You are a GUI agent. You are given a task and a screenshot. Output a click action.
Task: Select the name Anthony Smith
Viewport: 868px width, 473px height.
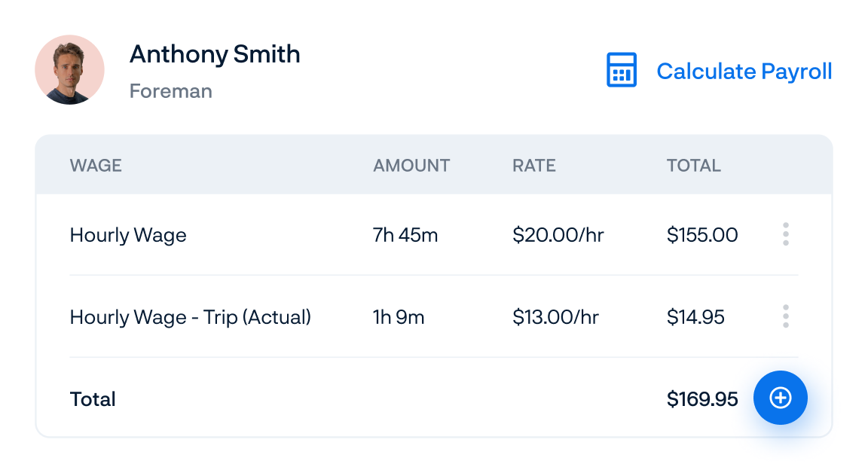215,54
